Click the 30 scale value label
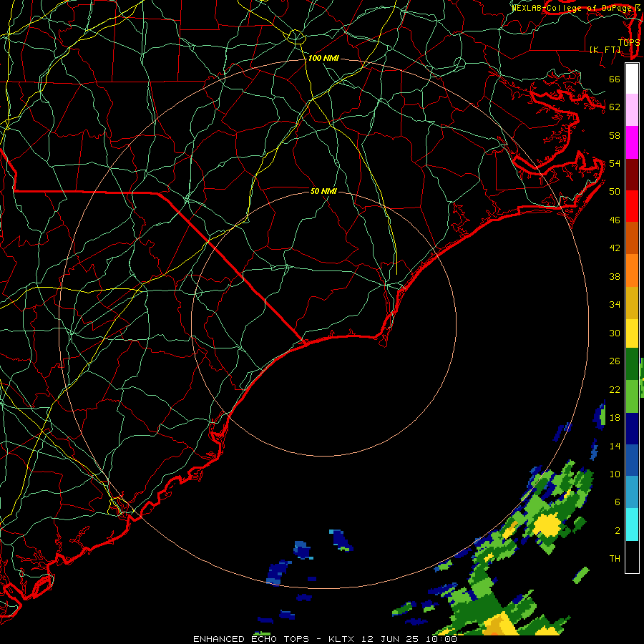The width and height of the screenshot is (644, 644). click(615, 333)
